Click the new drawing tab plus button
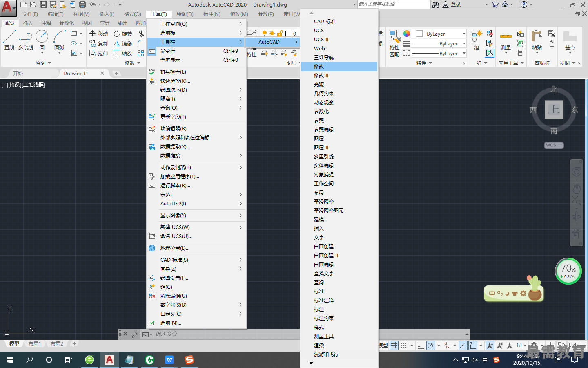The width and height of the screenshot is (588, 368). coord(117,74)
